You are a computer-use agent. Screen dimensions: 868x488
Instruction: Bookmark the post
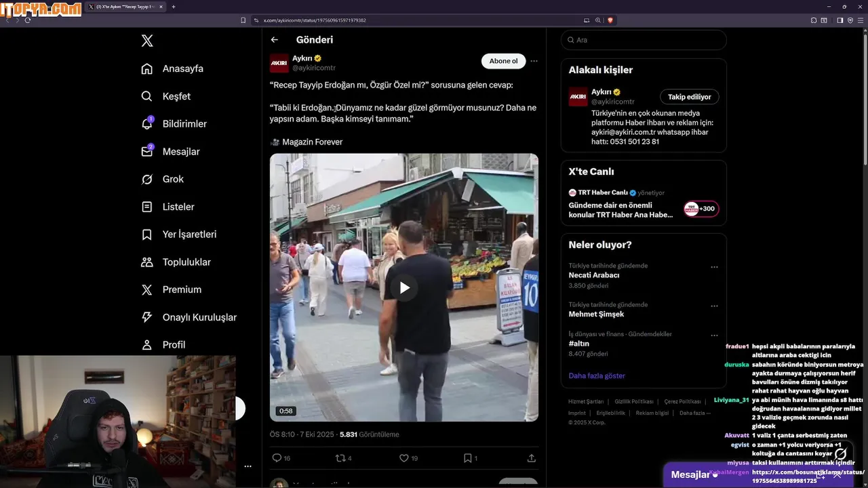point(467,458)
